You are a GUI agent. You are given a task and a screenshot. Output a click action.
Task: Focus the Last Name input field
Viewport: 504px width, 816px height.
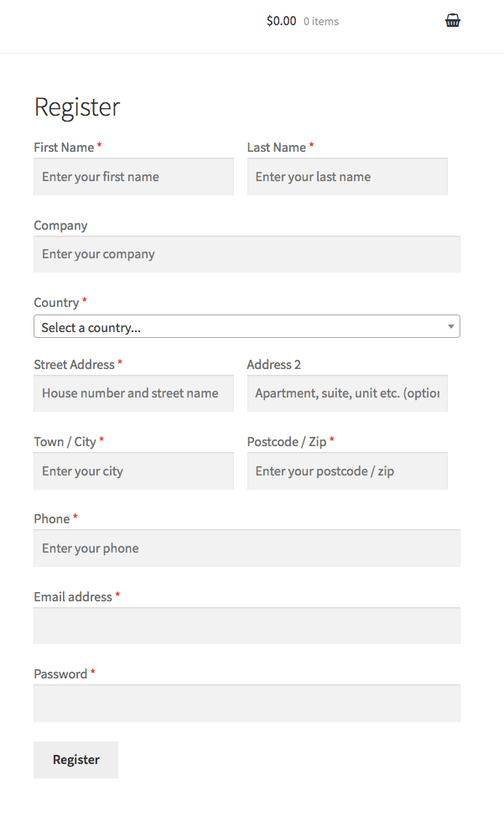[x=347, y=177]
